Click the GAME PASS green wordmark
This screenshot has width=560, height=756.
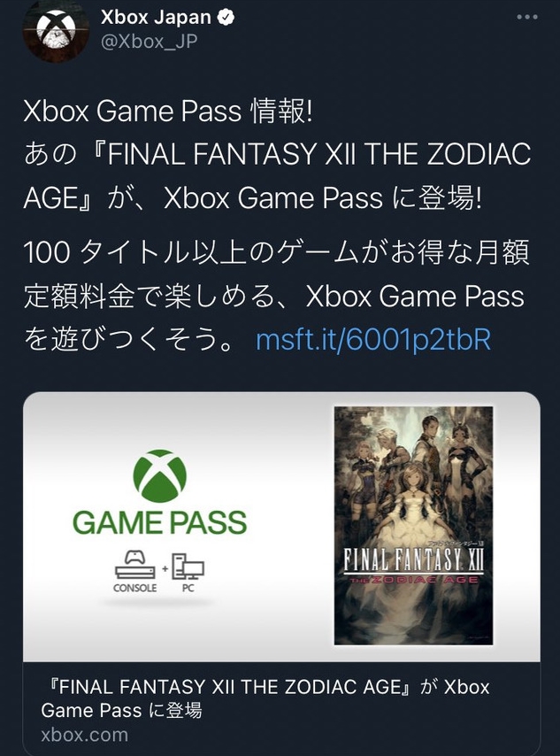(159, 523)
